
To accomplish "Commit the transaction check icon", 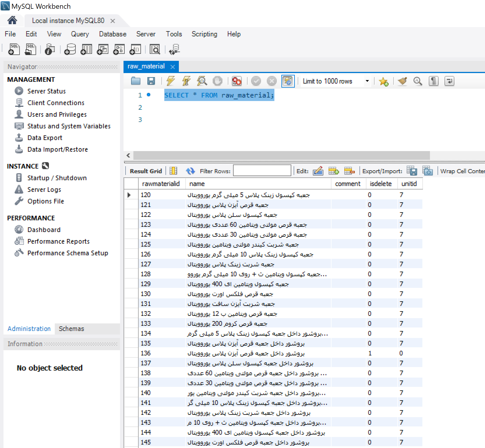I will pos(256,81).
